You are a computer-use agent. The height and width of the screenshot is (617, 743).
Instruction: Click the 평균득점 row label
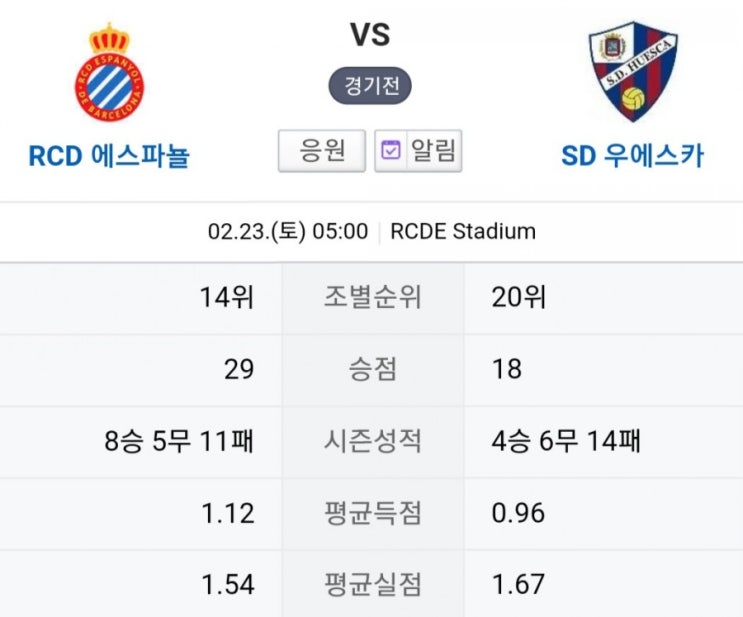tap(372, 513)
